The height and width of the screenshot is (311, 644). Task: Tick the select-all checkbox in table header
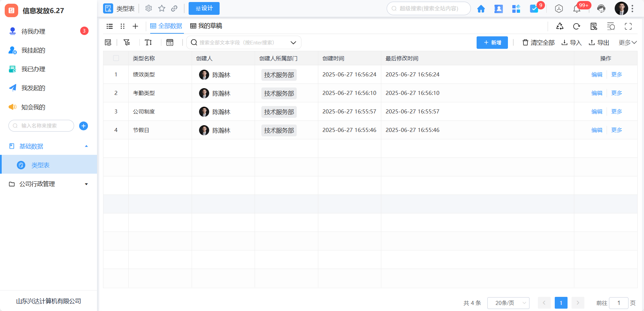point(116,58)
